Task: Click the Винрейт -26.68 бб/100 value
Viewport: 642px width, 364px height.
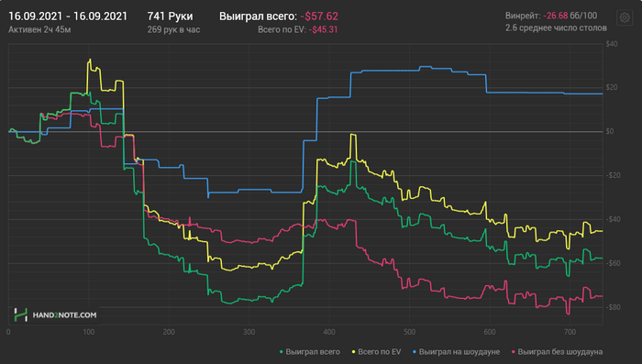Action: 570,16
